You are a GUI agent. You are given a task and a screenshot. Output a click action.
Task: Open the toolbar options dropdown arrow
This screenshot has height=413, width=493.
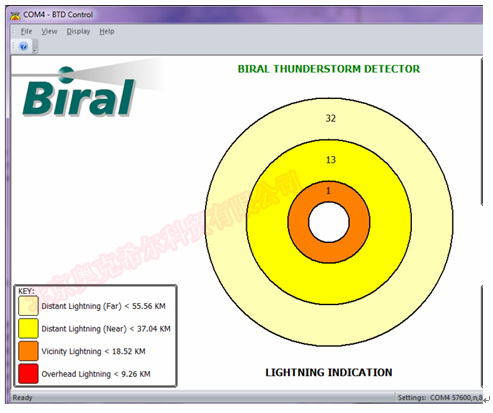[35, 51]
